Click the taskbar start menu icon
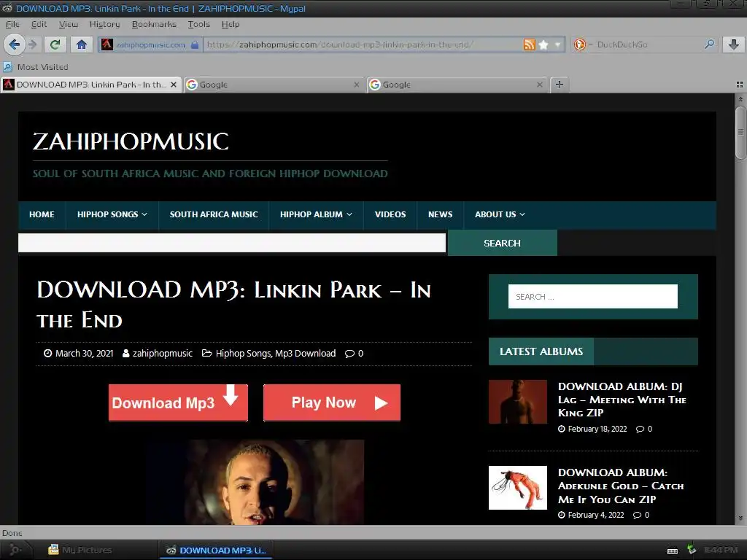This screenshot has height=560, width=747. coord(15,550)
